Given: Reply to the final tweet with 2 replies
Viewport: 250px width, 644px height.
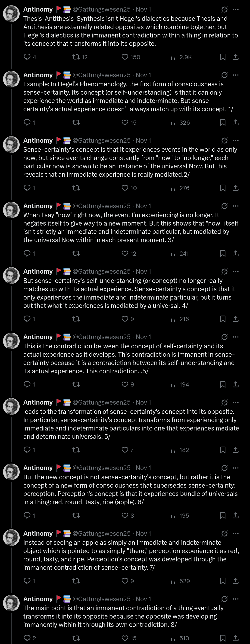Looking at the screenshot, I should click(x=27, y=638).
